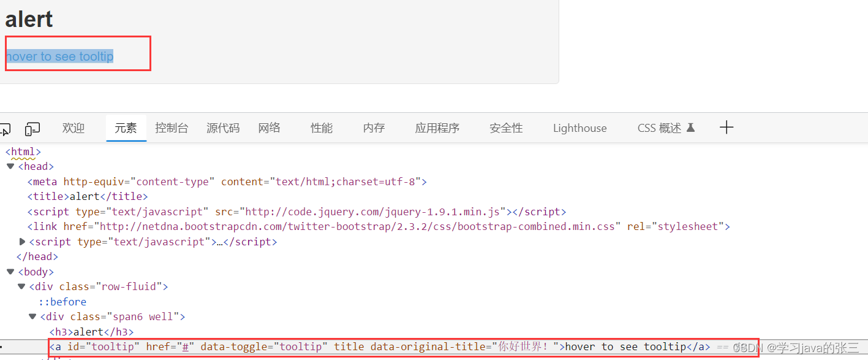Open the 控制台 tab
Viewport: 868px width, 360px height.
(x=172, y=128)
